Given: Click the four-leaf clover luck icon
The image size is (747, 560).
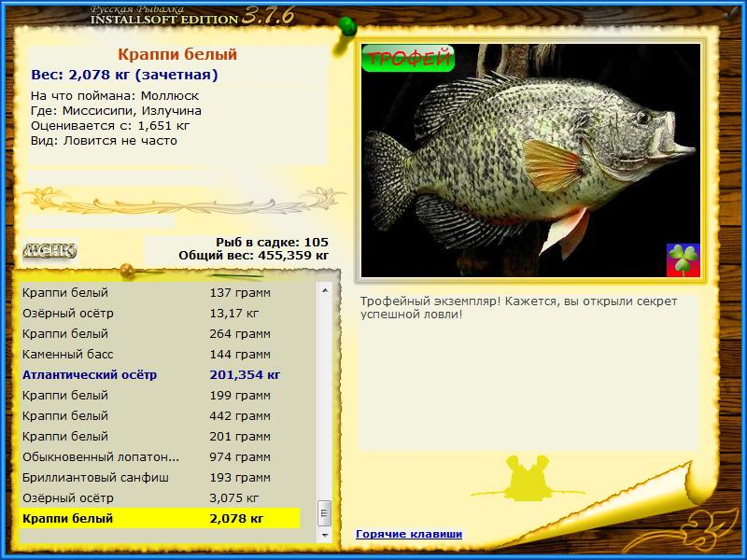Looking at the screenshot, I should pos(684,260).
